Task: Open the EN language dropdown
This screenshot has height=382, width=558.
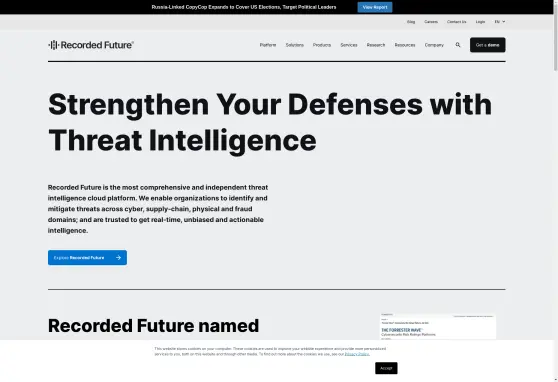Action: (x=500, y=22)
